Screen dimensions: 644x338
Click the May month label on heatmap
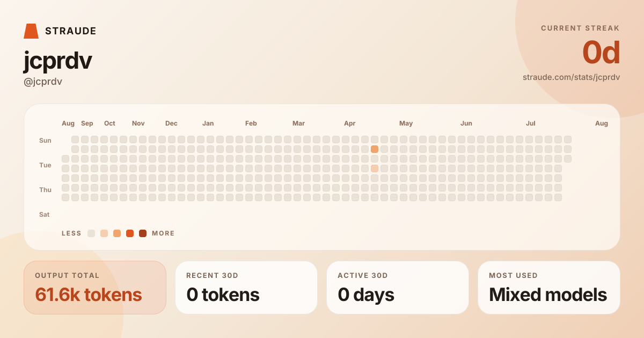point(406,123)
